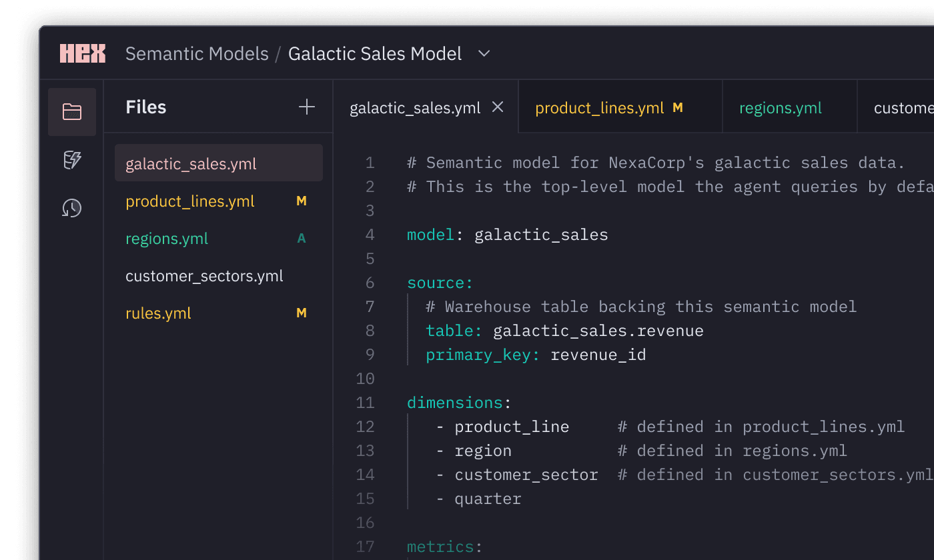Click line number 11 in gutter

366,403
